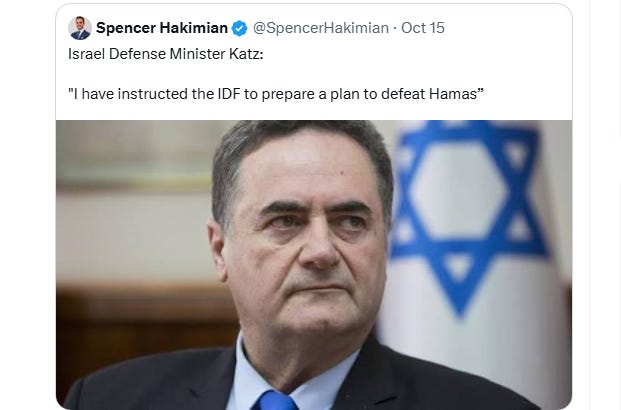Click the word 'IDF' in the tweet
Screen dimensions: 621x410
pyautogui.click(x=229, y=94)
